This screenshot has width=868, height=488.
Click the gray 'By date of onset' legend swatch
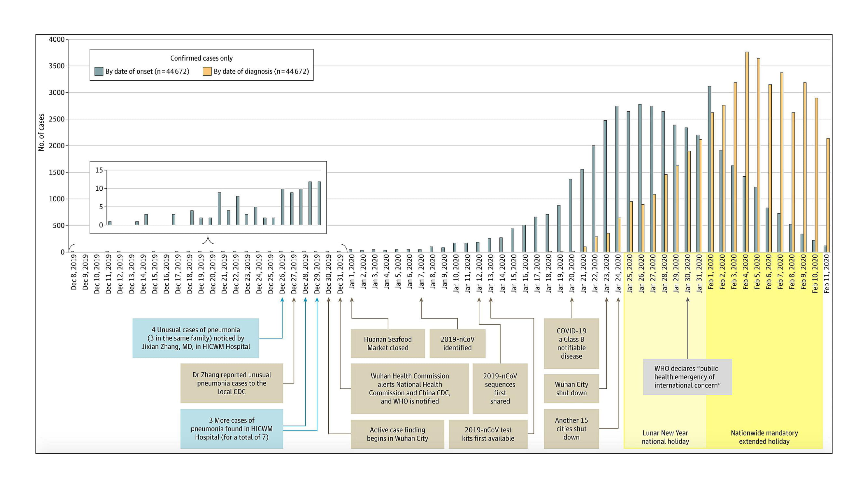pos(99,71)
